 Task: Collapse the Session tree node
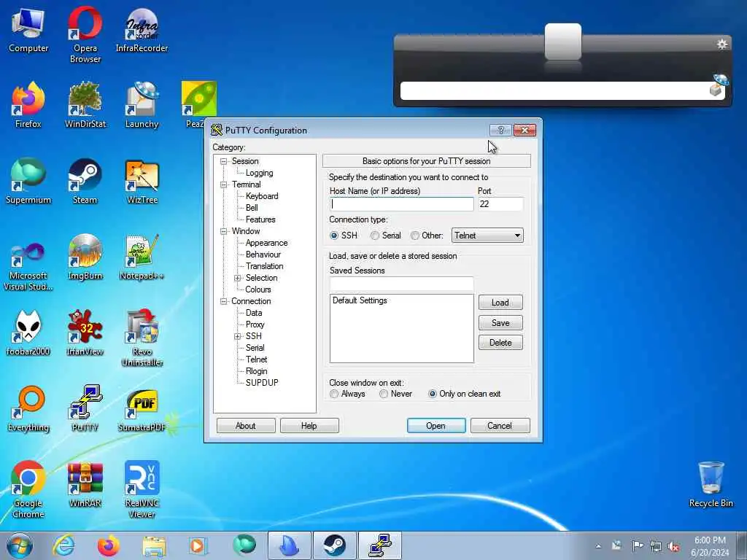tap(223, 161)
